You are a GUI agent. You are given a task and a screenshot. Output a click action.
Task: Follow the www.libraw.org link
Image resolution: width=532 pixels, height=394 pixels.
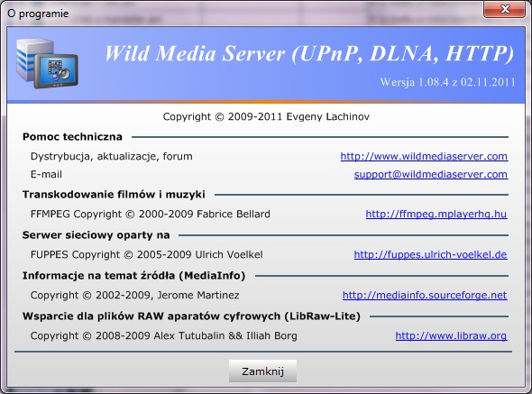(451, 335)
